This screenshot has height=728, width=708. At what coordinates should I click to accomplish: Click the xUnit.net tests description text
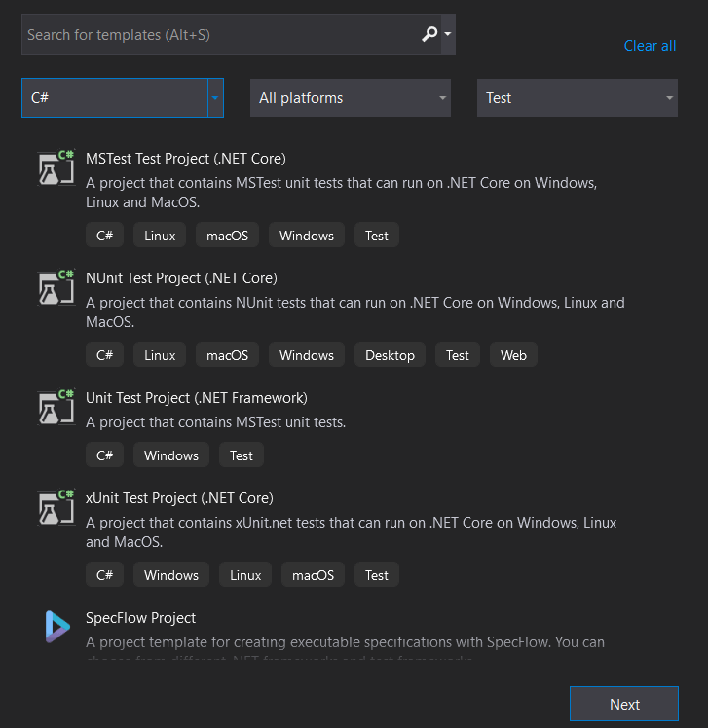coord(352,532)
